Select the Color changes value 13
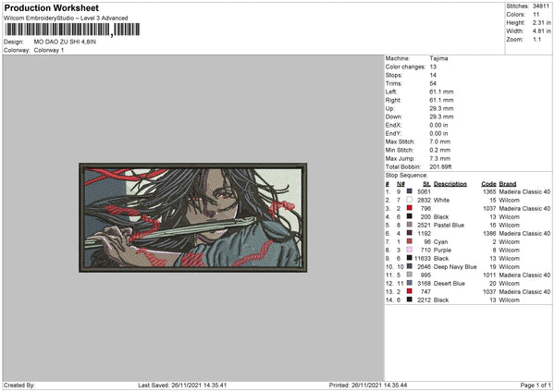 pos(433,67)
